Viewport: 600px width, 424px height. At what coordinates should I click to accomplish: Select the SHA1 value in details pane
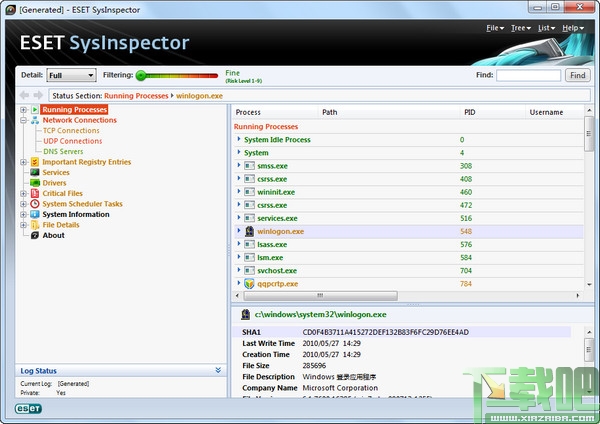pyautogui.click(x=386, y=332)
